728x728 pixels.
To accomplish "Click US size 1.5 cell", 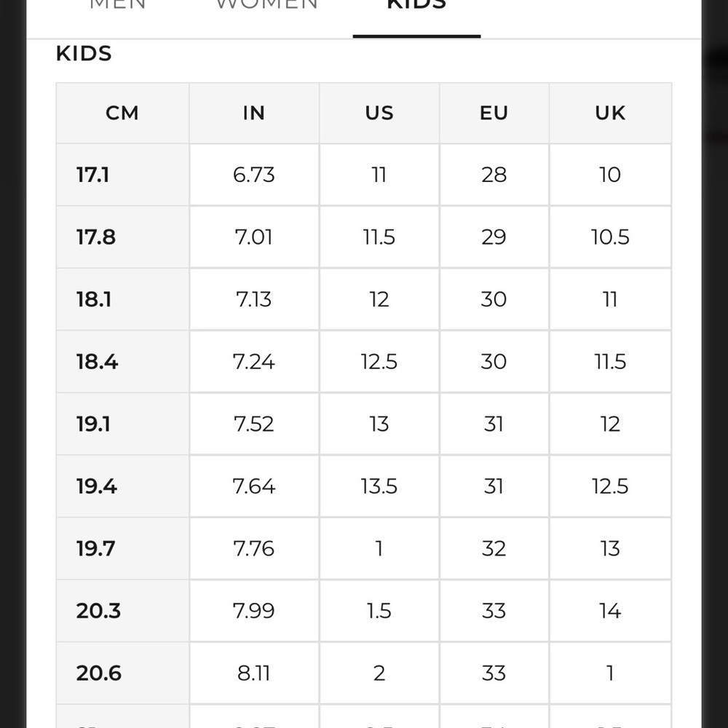I will click(x=379, y=611).
